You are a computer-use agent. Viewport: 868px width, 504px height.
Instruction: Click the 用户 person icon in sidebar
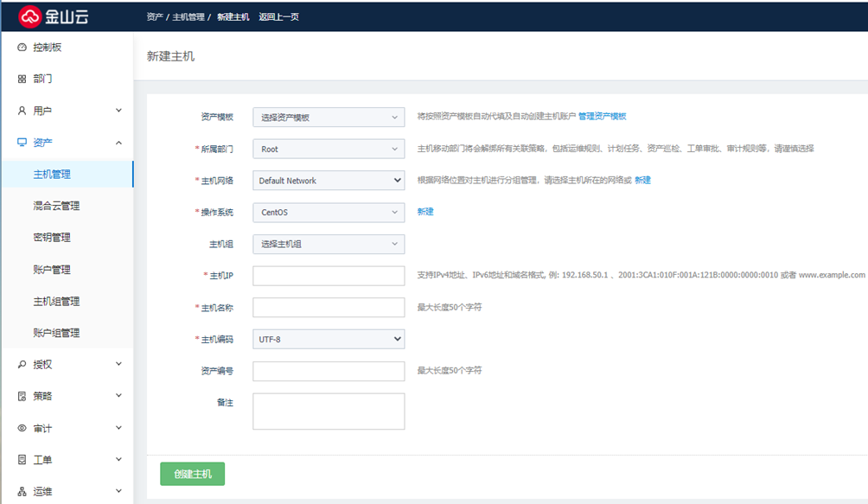[22, 111]
